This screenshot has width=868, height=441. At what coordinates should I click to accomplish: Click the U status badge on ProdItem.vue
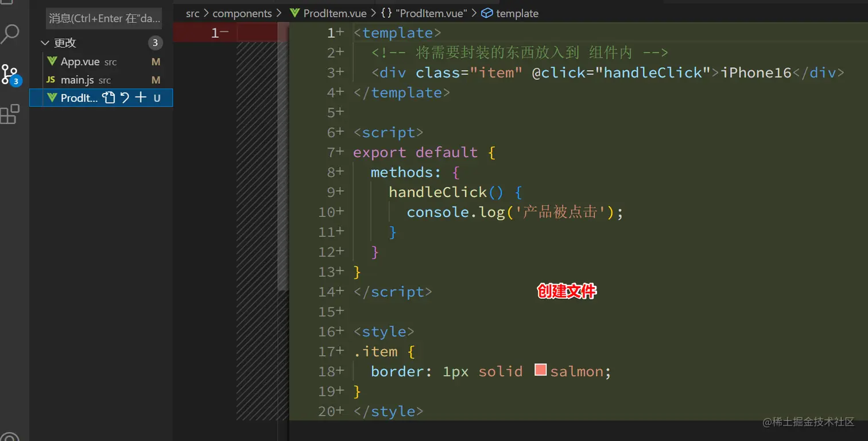157,98
